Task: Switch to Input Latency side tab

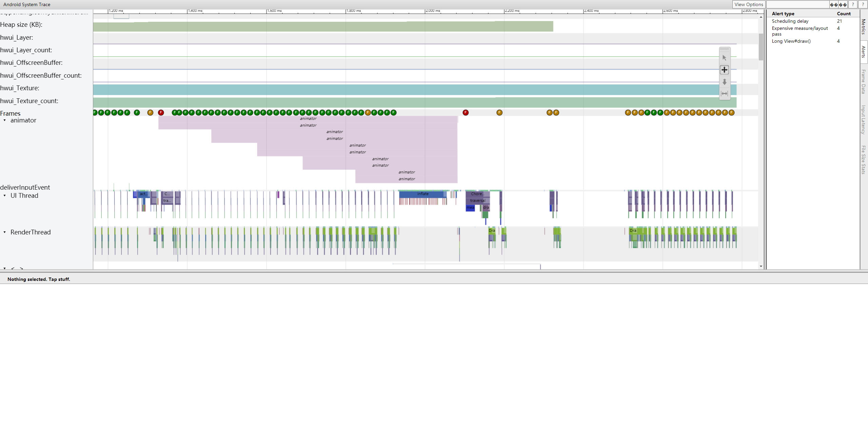Action: pos(864,119)
